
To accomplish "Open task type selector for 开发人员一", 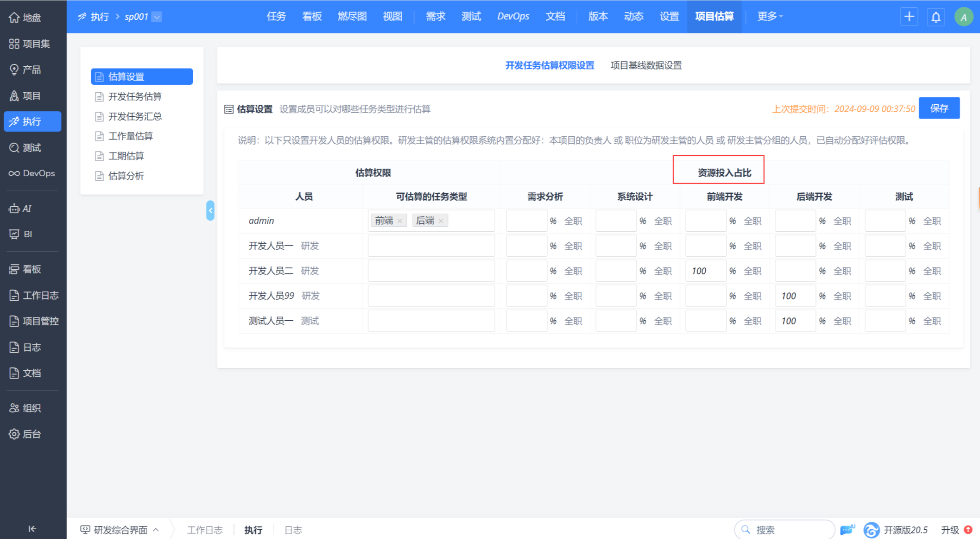I will point(431,246).
